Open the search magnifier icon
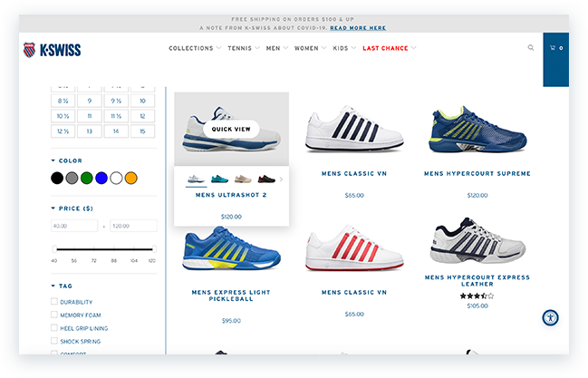The width and height of the screenshot is (588, 378). pyautogui.click(x=531, y=48)
